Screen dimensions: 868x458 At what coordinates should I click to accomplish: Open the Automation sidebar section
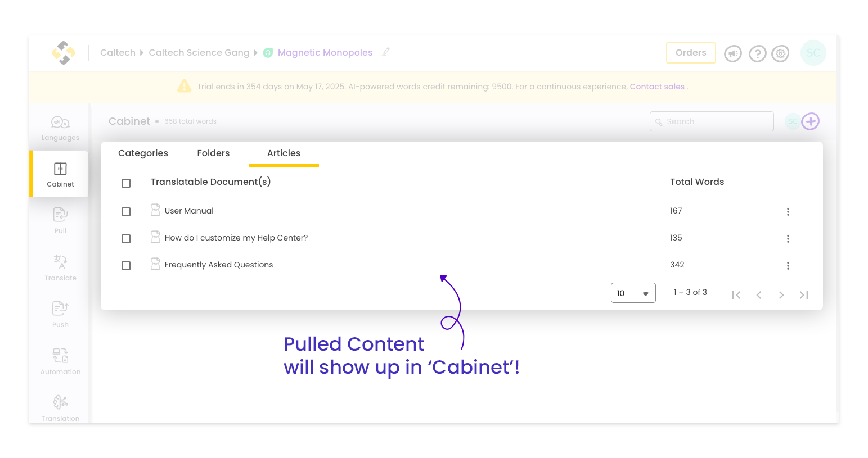(60, 361)
